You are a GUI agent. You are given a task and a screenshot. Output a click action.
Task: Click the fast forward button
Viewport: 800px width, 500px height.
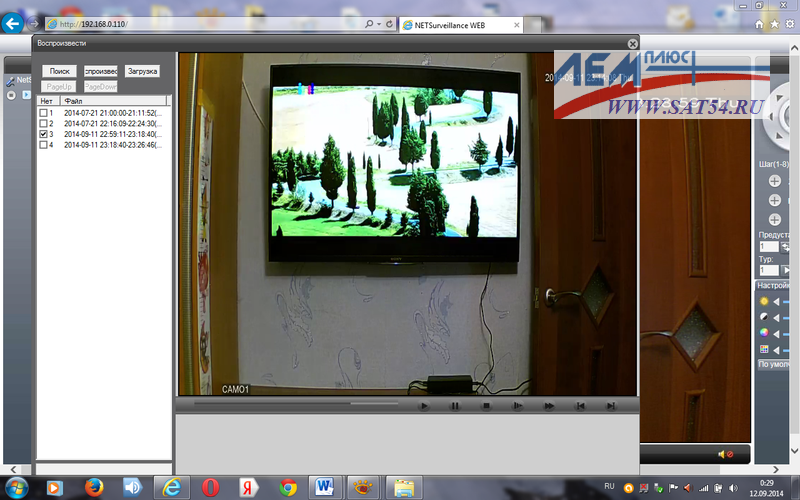point(549,406)
